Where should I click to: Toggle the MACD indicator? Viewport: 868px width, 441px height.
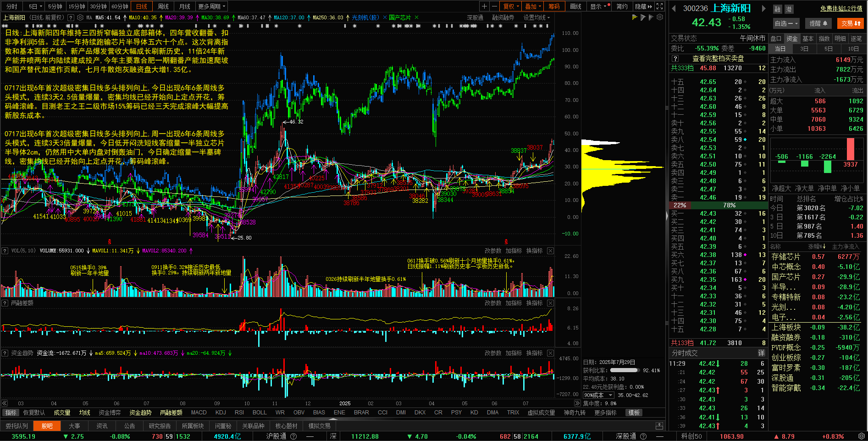click(x=199, y=413)
